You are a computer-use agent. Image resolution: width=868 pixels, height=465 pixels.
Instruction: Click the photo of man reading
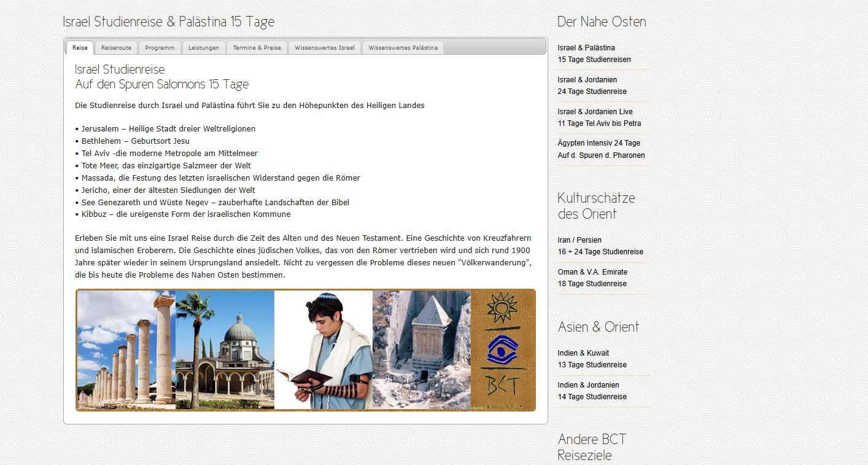click(x=323, y=350)
